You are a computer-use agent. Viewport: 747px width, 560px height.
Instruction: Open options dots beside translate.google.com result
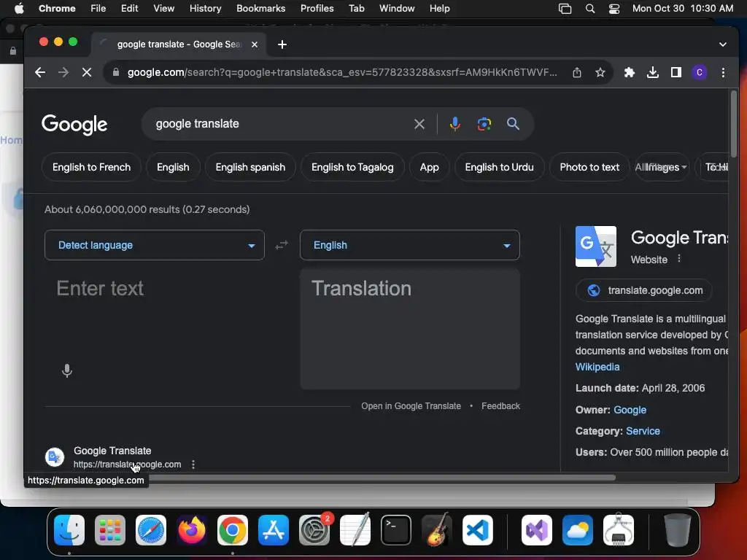(193, 464)
